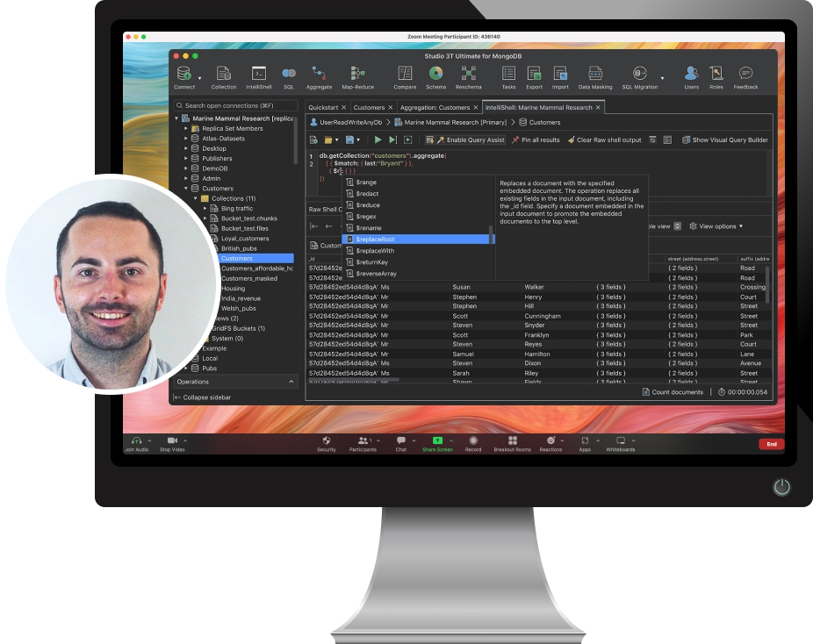Click the connection tree vertical scrollbar
813x644 pixels.
(296, 140)
